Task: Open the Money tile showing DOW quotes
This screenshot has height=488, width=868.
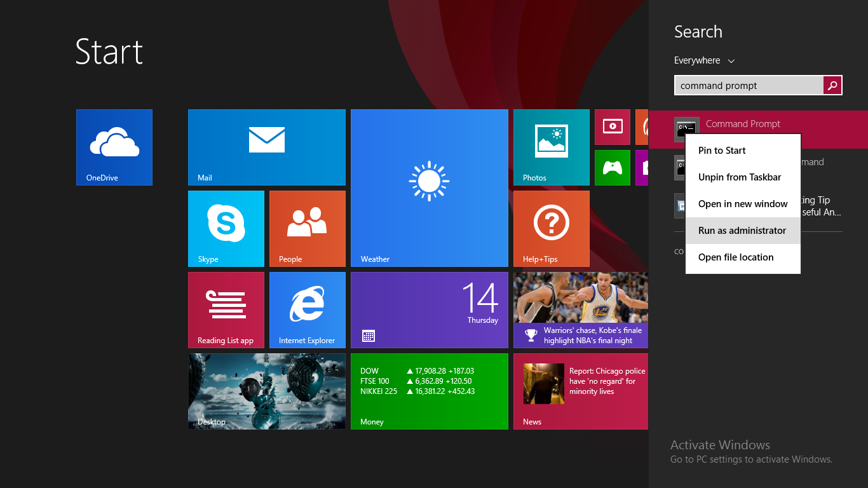Action: [x=429, y=391]
